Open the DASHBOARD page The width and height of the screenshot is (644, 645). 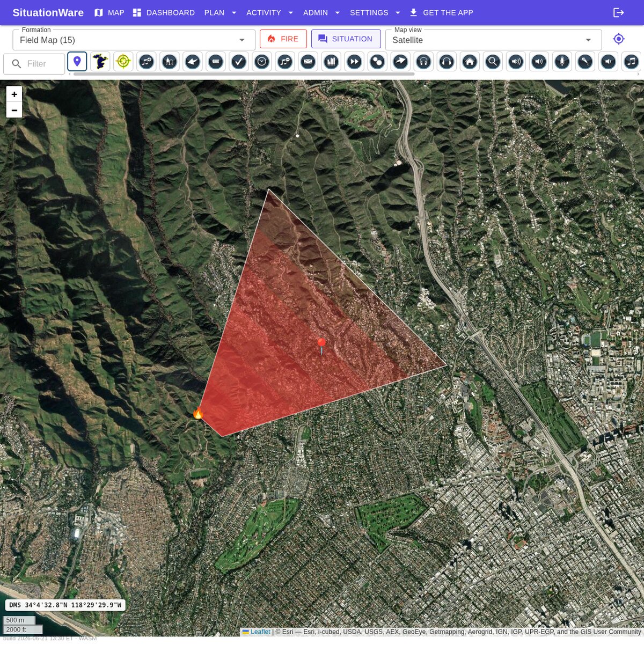click(164, 12)
